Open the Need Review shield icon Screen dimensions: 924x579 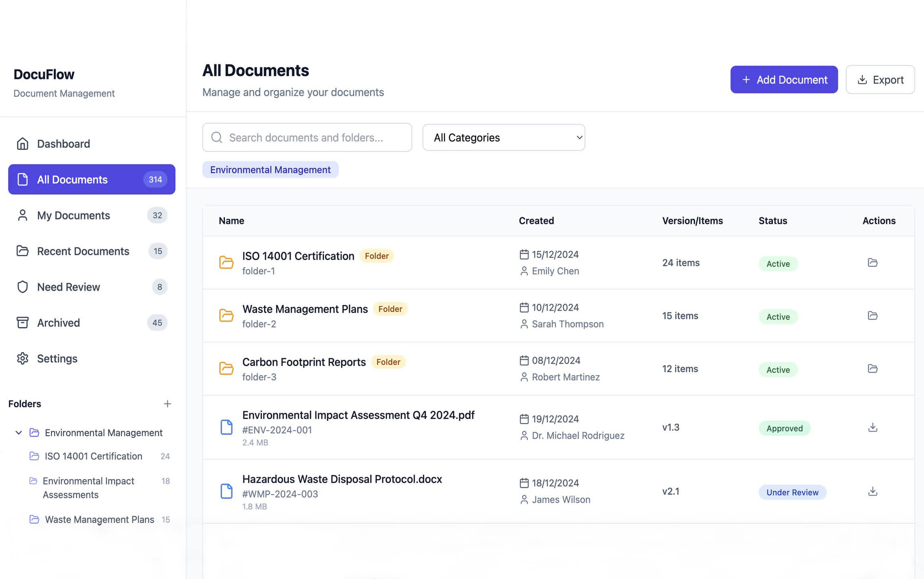click(22, 287)
